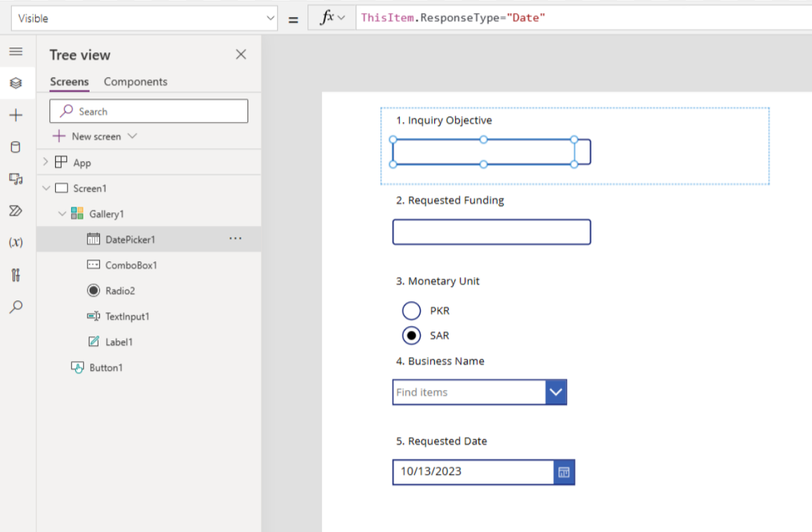Select the SAR radio option
Viewport: 812px width, 532px height.
point(412,336)
